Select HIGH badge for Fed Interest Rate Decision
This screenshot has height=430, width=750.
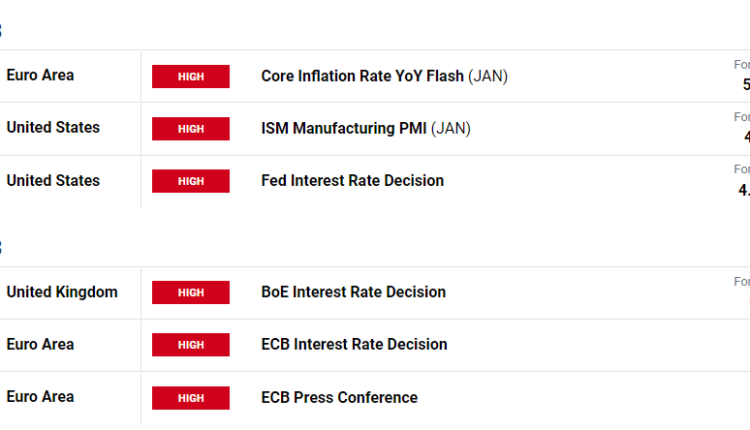tap(191, 181)
